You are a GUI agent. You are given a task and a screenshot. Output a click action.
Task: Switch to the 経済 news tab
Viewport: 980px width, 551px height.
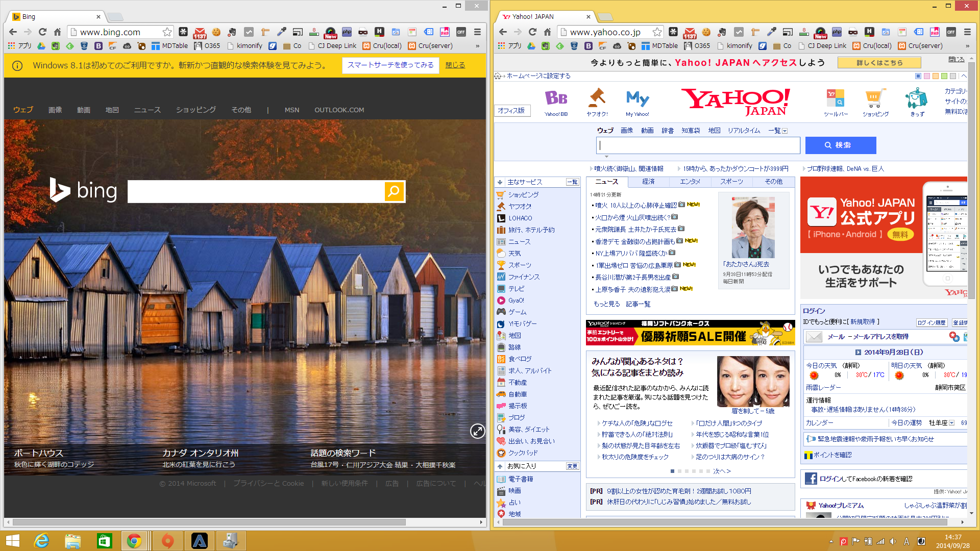click(648, 182)
